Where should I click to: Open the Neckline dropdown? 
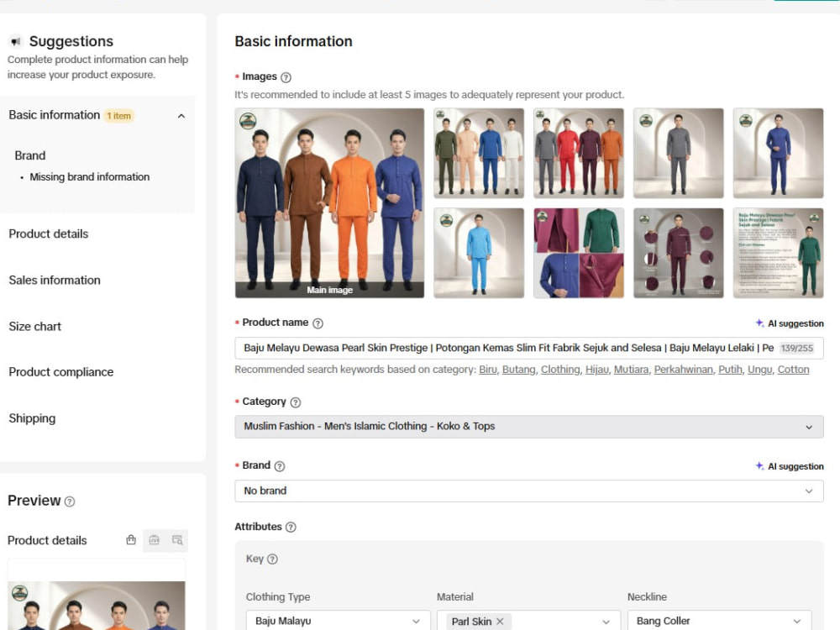coord(720,621)
